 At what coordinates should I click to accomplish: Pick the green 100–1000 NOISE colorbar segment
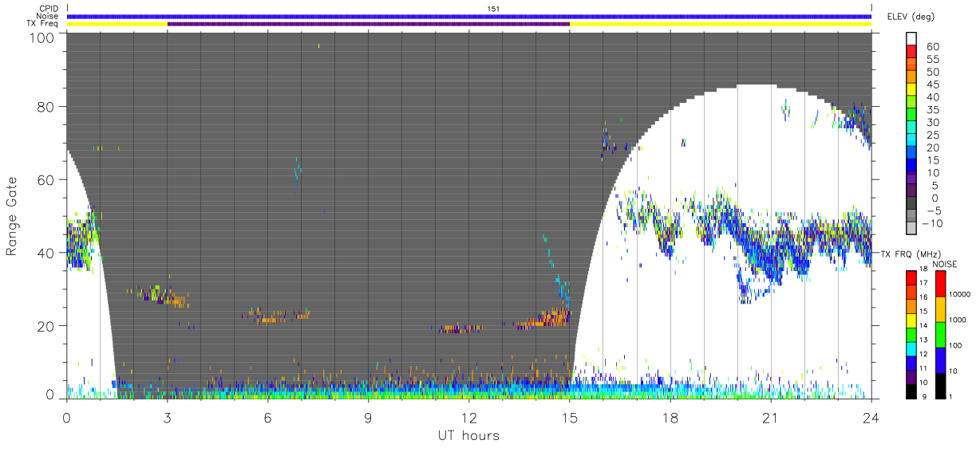click(x=941, y=334)
